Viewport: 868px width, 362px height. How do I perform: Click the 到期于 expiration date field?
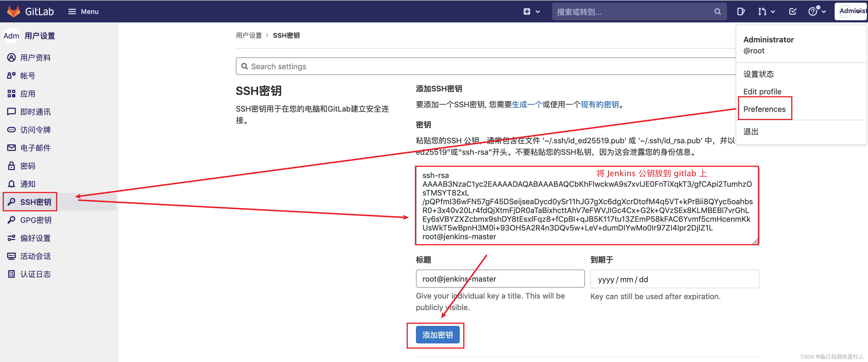point(675,279)
